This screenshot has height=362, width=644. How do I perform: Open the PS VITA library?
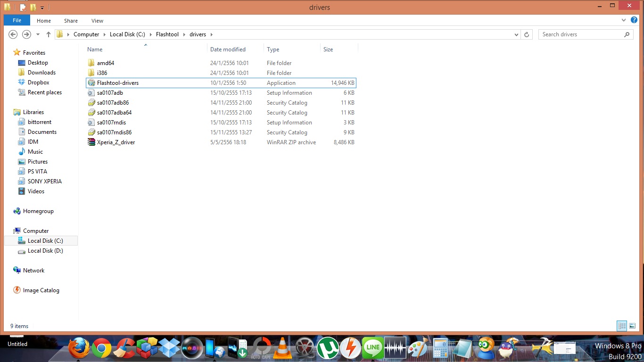[37, 172]
